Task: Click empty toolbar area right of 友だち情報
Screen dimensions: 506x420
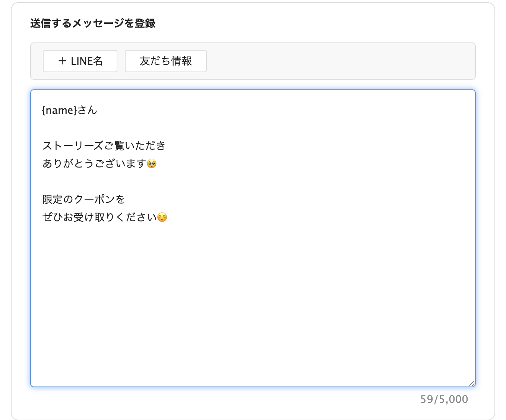Action: coord(335,61)
